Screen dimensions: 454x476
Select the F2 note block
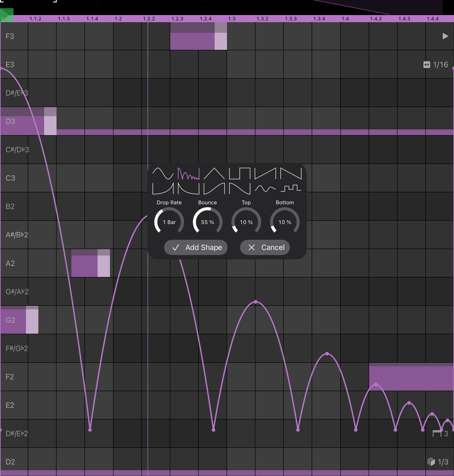point(411,377)
